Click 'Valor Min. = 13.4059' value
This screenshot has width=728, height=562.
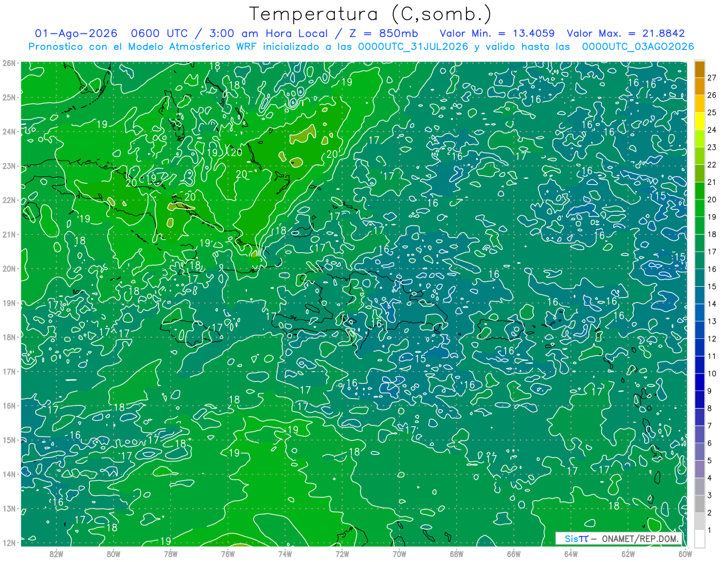coord(497,34)
